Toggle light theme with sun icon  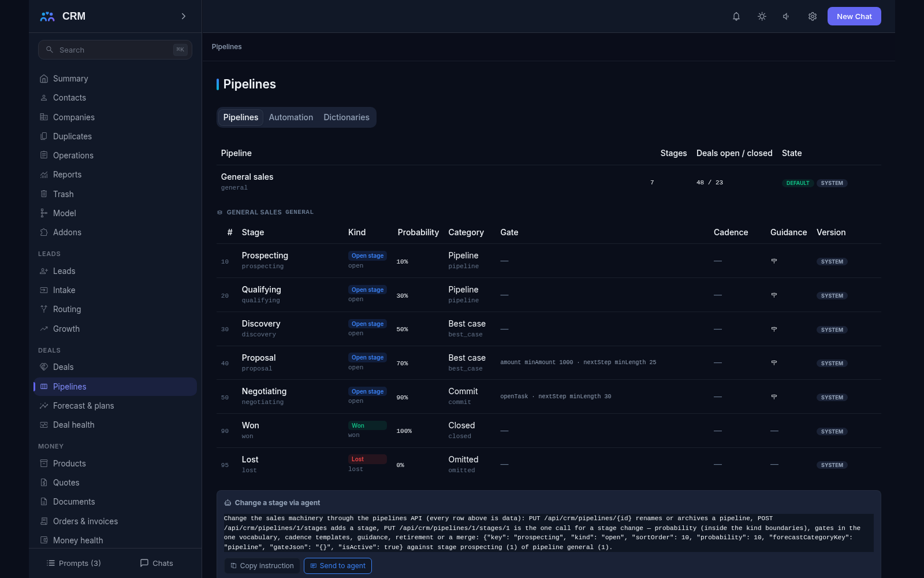click(762, 16)
